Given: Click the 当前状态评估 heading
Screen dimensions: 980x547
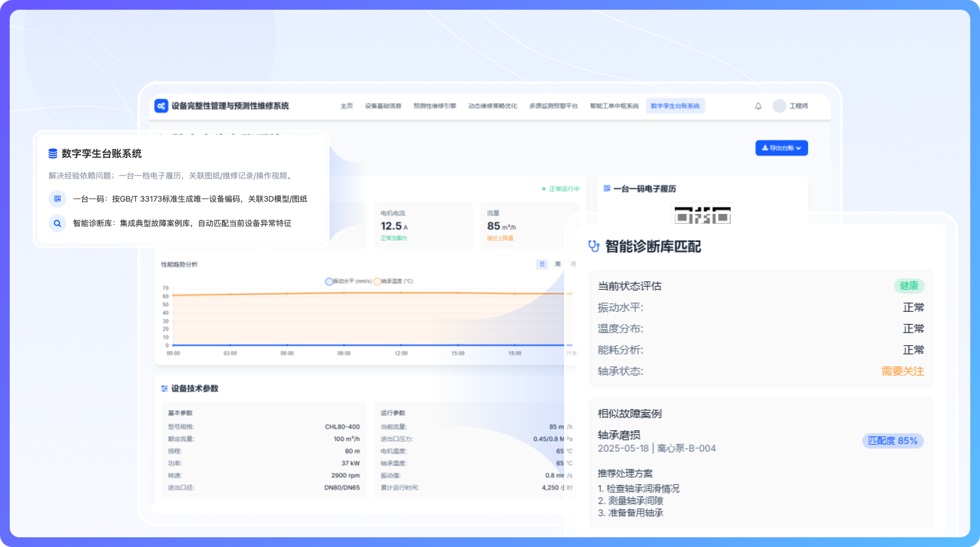Looking at the screenshot, I should pos(629,286).
